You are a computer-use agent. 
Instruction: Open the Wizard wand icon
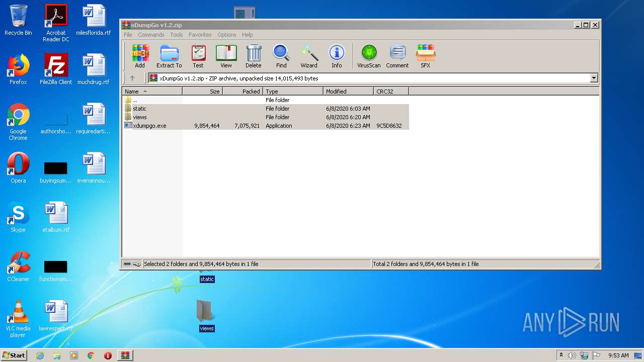click(x=309, y=56)
